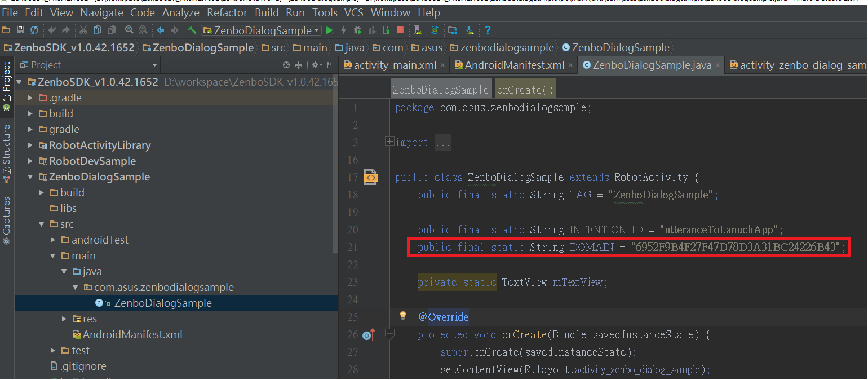The height and width of the screenshot is (380, 868).
Task: Debug the app with the bug icon
Action: pyautogui.click(x=358, y=30)
